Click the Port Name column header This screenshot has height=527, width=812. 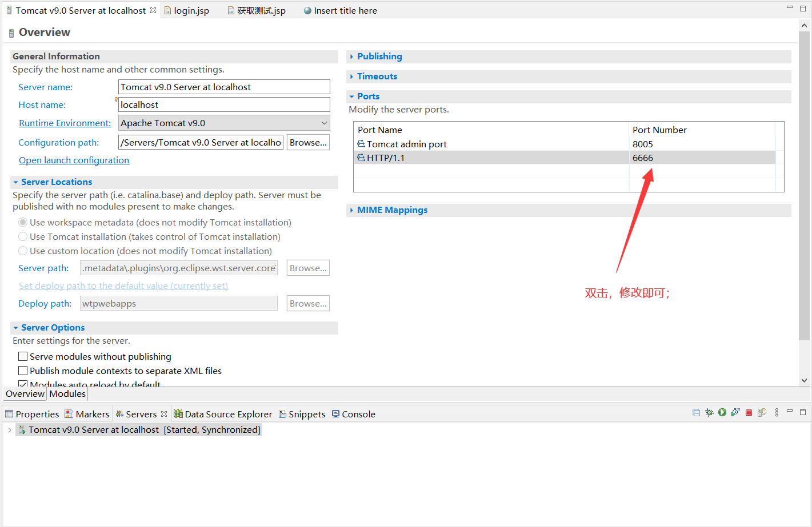click(491, 130)
